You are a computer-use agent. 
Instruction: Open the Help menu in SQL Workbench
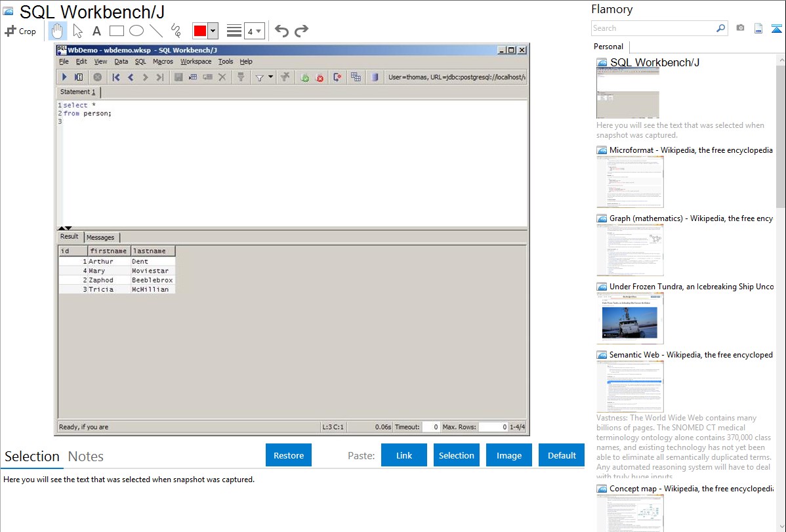246,62
